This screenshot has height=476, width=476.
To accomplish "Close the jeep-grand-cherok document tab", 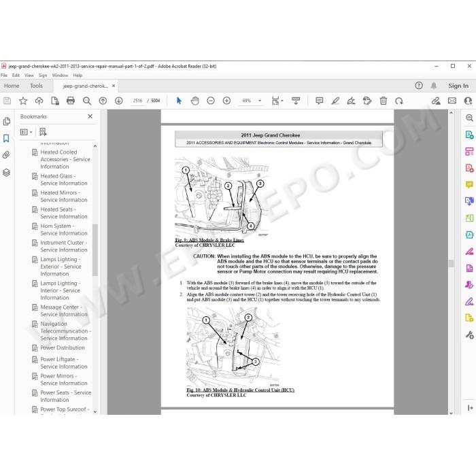I will point(114,86).
